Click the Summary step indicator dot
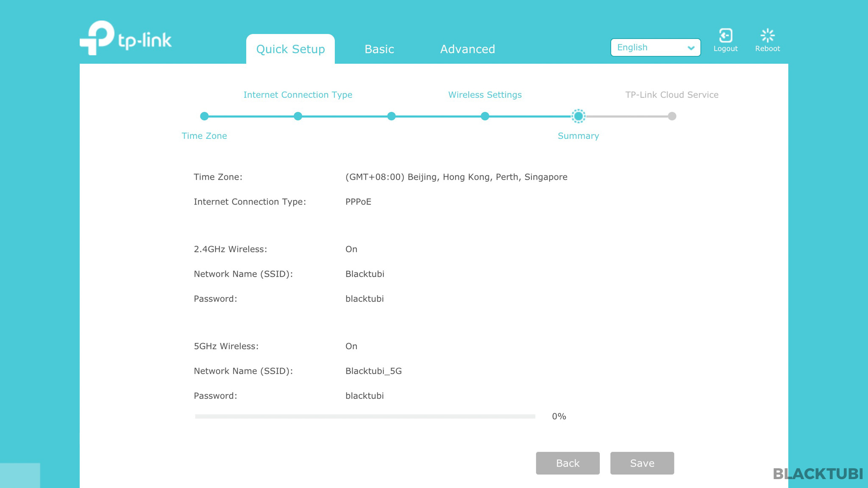Screen dimensions: 868x488 click(578, 116)
